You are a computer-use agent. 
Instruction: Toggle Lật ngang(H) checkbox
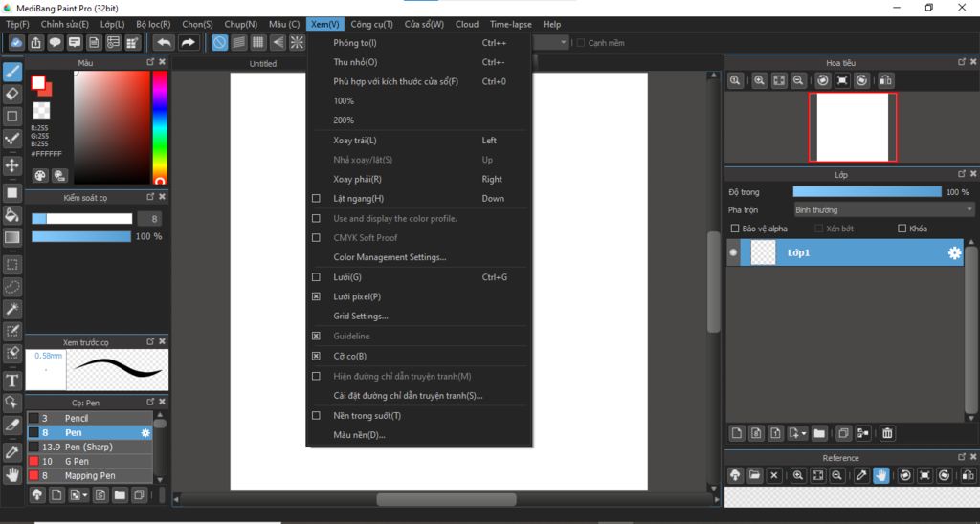tap(316, 199)
